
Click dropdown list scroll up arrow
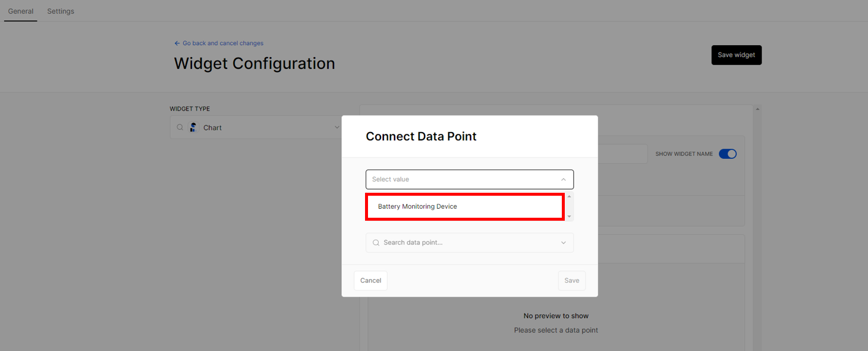[570, 197]
